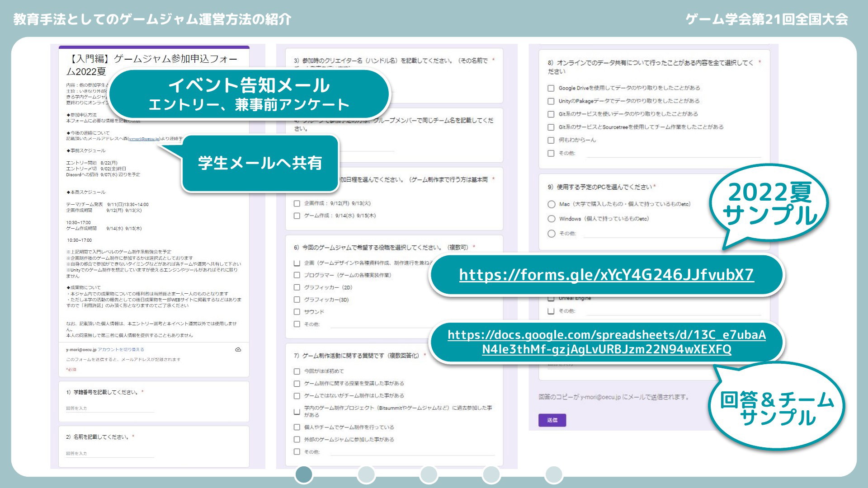Check 企画作成: 9/12(月) 9/13(火) option

[297, 203]
